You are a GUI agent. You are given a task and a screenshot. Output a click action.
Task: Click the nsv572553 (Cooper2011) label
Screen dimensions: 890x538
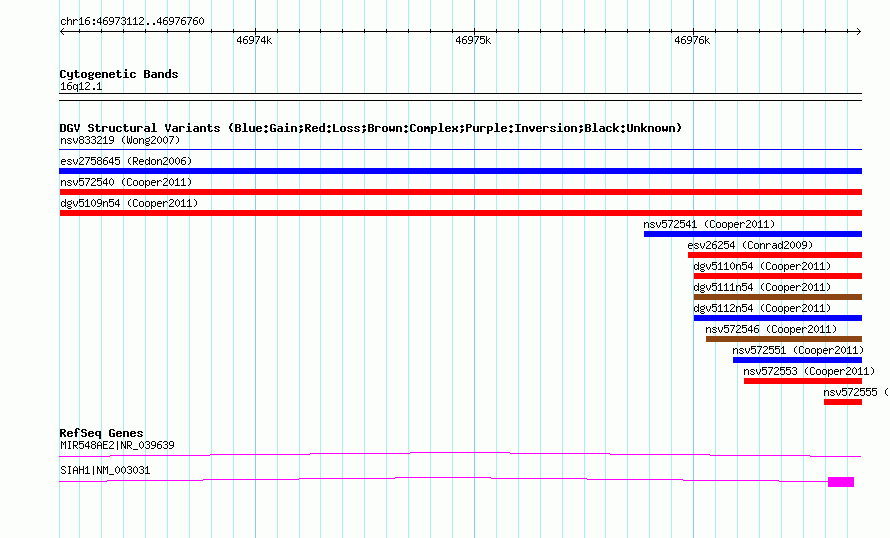809,371
